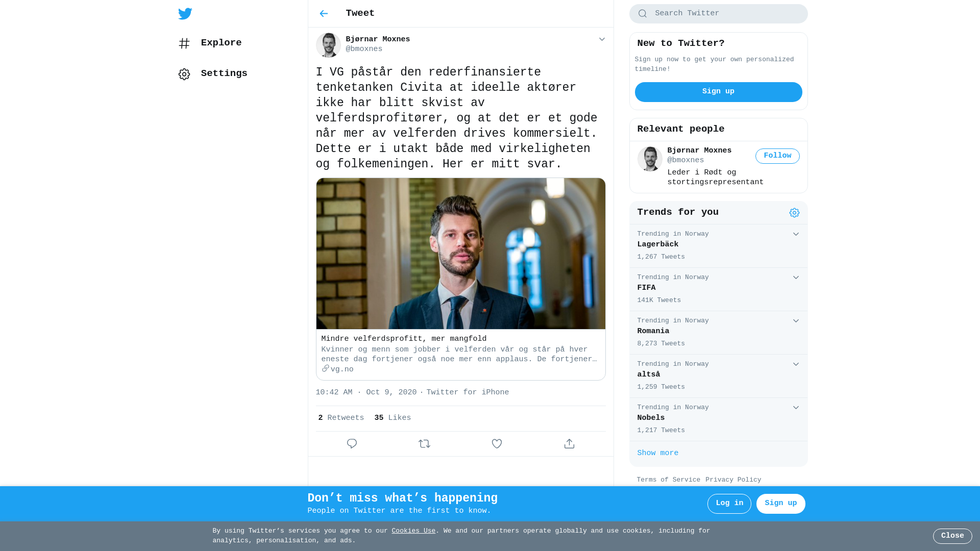Follow Bjørnar Moxnes
The height and width of the screenshot is (551, 980).
777,156
